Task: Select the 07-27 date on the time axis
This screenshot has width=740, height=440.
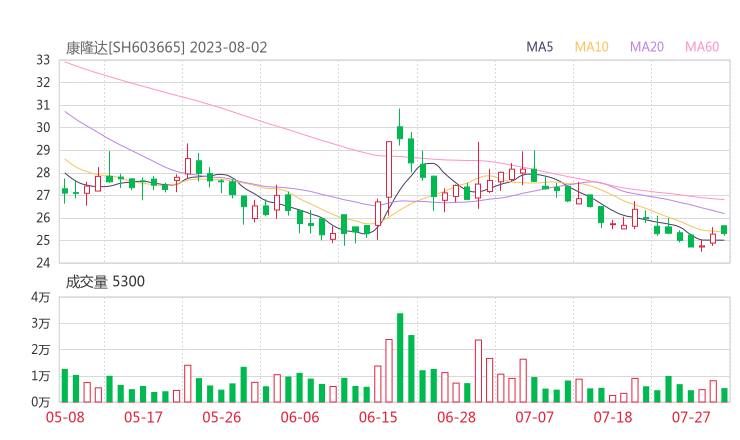Action: pos(691,417)
